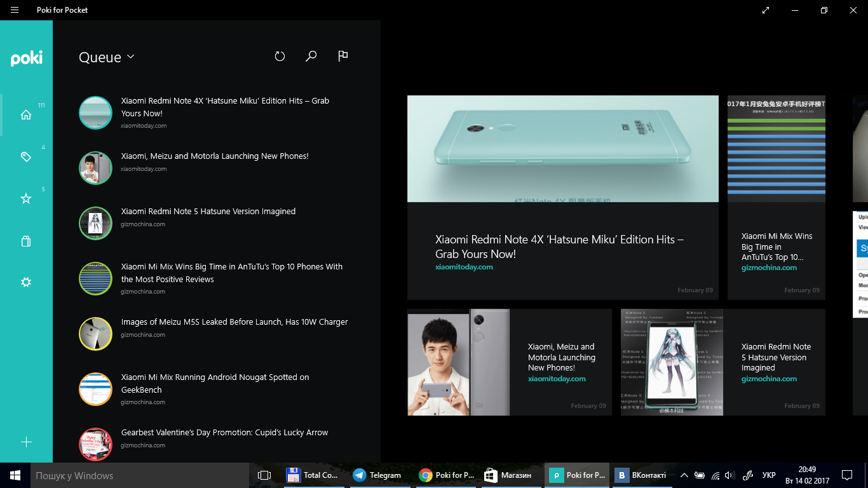Switch to Total Commander on taskbar
Viewport: 868px width, 488px height.
tap(313, 475)
